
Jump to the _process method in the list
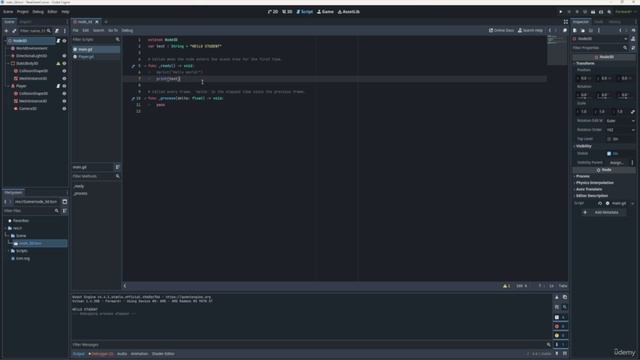tap(80, 193)
